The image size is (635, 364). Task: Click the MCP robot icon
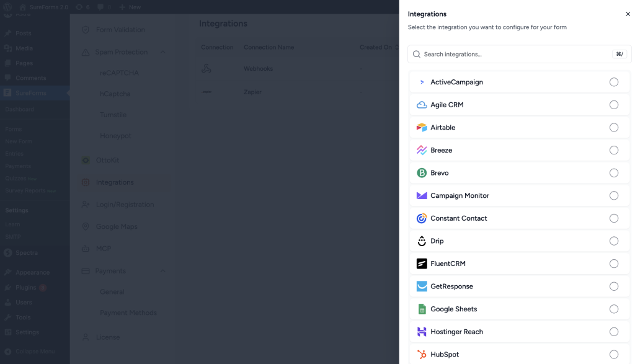[x=86, y=249]
